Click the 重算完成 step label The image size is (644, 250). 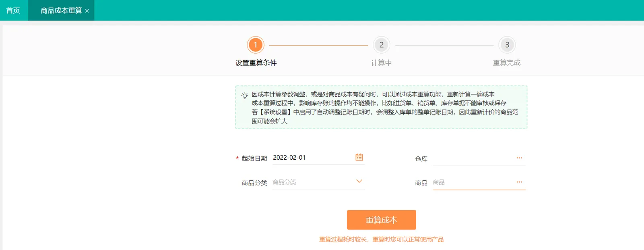click(x=507, y=63)
